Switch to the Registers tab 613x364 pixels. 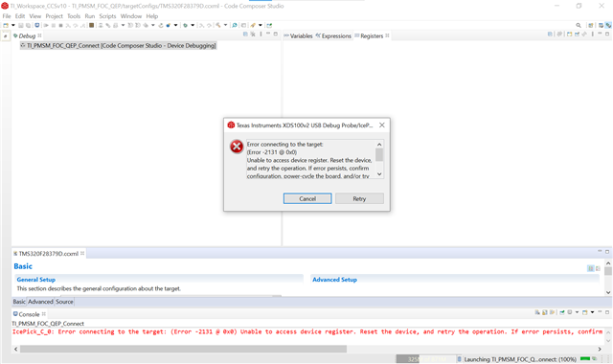(372, 35)
